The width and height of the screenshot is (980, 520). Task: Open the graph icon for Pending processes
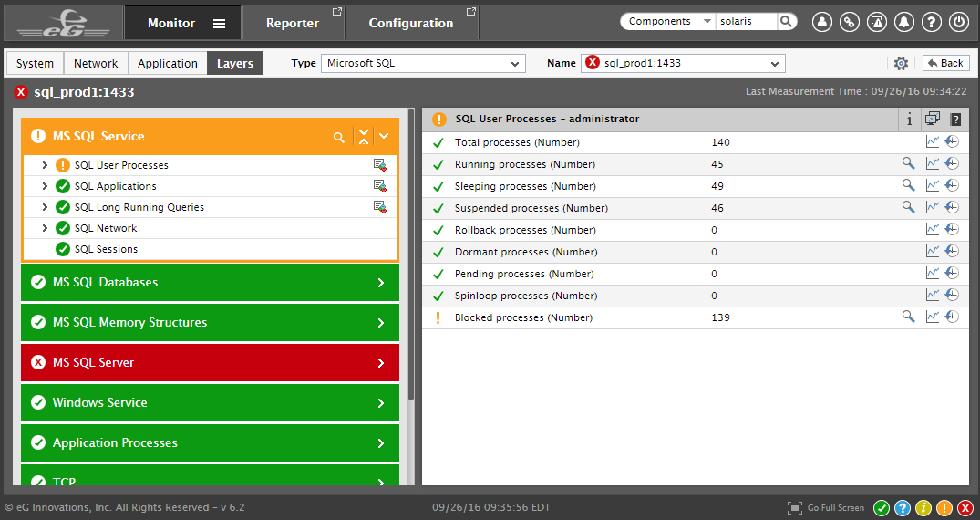coord(933,274)
